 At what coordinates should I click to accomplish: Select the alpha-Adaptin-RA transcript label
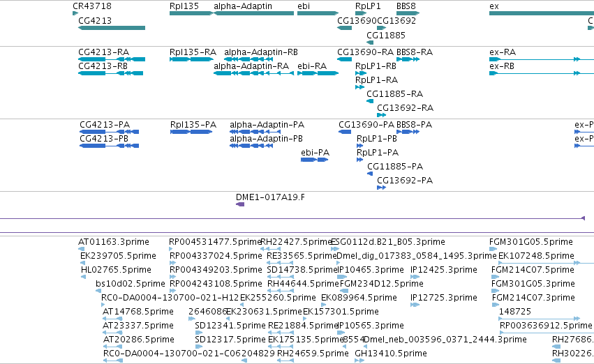[251, 66]
